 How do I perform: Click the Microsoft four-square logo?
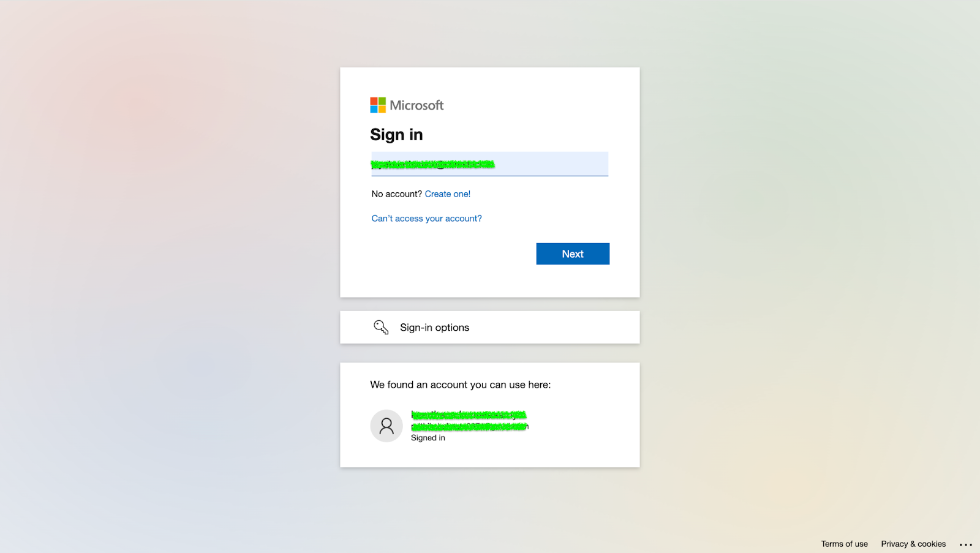pyautogui.click(x=378, y=105)
